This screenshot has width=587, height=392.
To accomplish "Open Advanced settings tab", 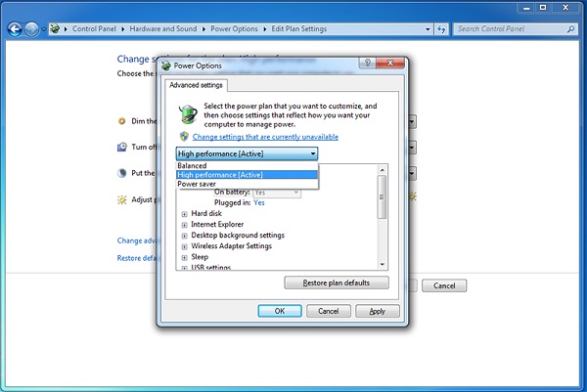I will 196,85.
